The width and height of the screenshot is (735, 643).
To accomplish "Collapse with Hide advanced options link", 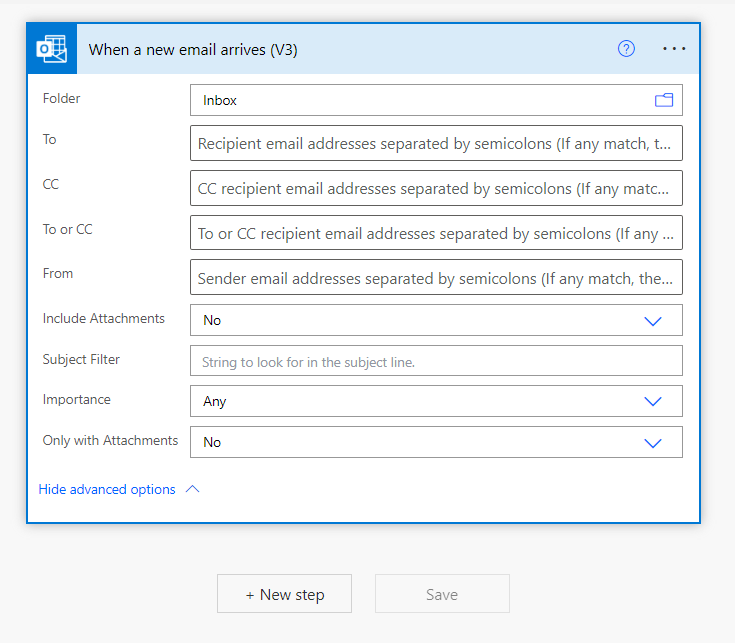I will pyautogui.click(x=107, y=489).
